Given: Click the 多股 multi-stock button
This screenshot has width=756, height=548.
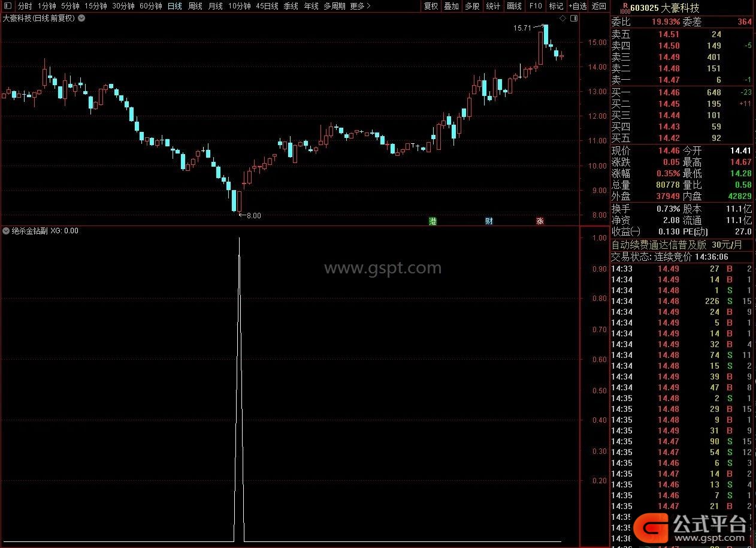Looking at the screenshot, I should point(472,6).
